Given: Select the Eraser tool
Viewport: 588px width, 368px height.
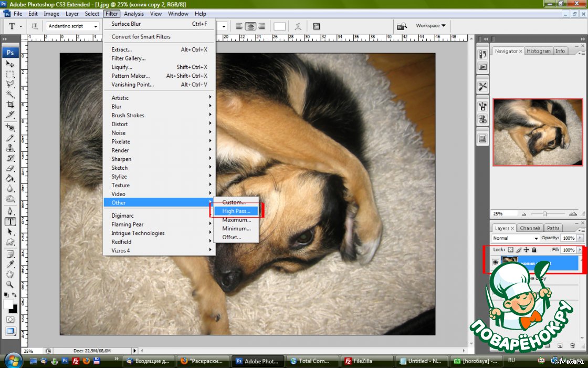Looking at the screenshot, I should (x=10, y=169).
